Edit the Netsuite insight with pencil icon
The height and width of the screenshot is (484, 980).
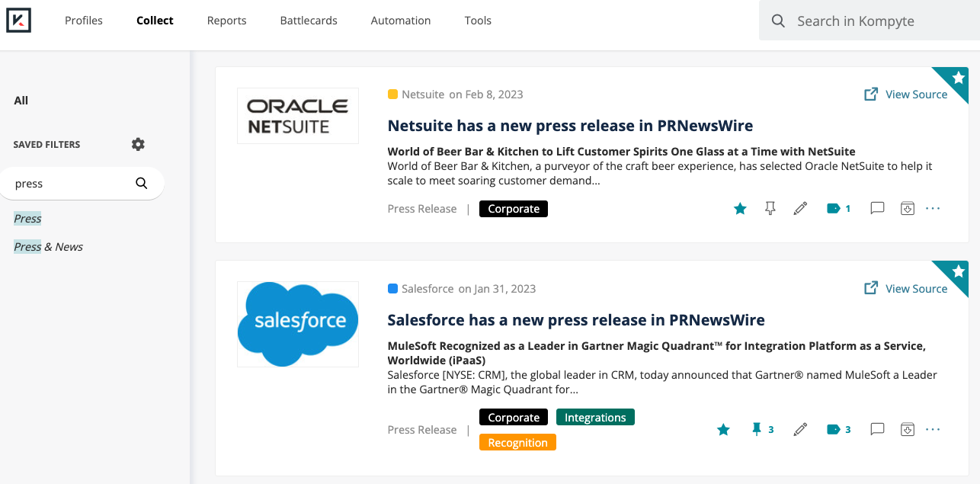click(x=800, y=208)
